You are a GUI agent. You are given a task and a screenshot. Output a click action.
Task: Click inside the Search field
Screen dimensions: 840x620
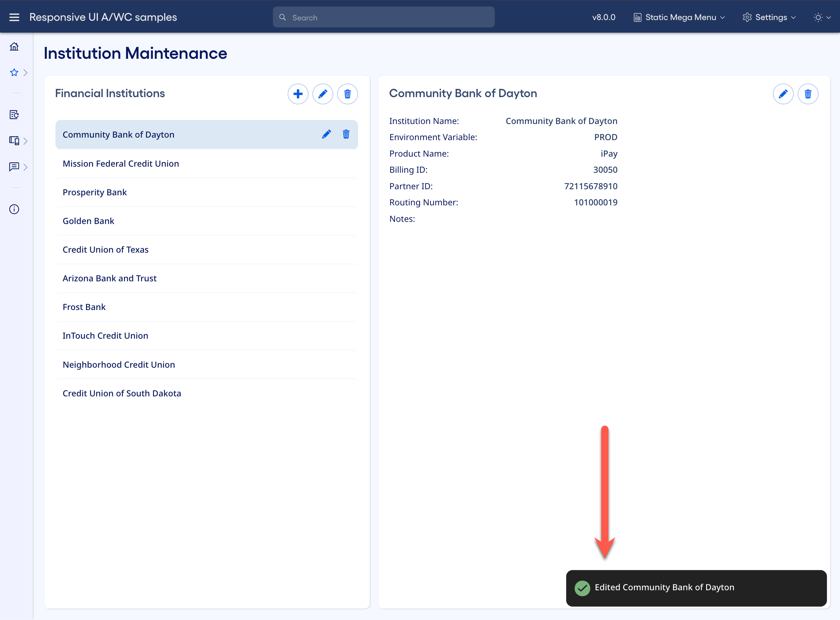(x=383, y=17)
